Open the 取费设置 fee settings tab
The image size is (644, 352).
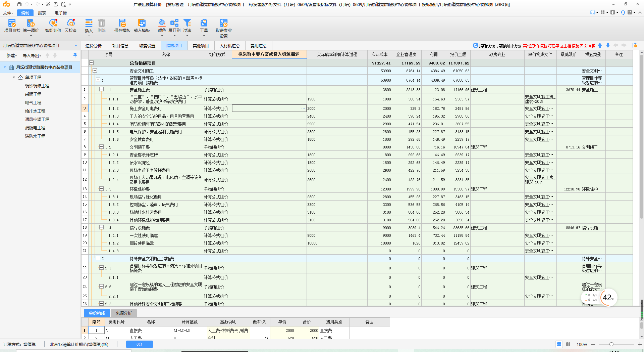(x=147, y=46)
